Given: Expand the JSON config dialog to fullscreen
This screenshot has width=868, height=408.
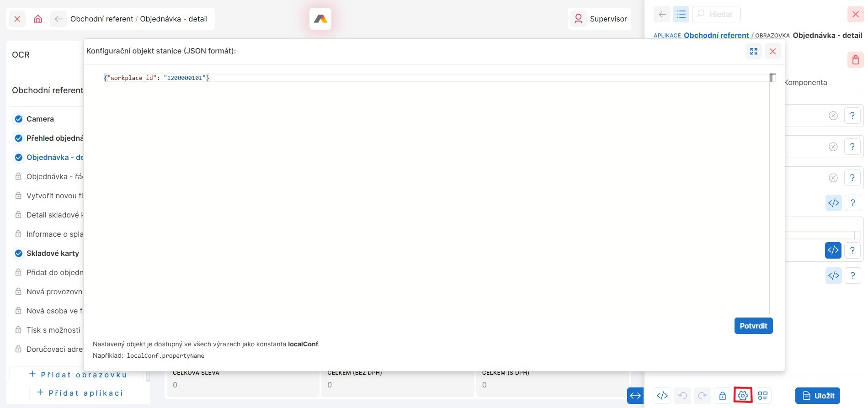Looking at the screenshot, I should [x=754, y=51].
